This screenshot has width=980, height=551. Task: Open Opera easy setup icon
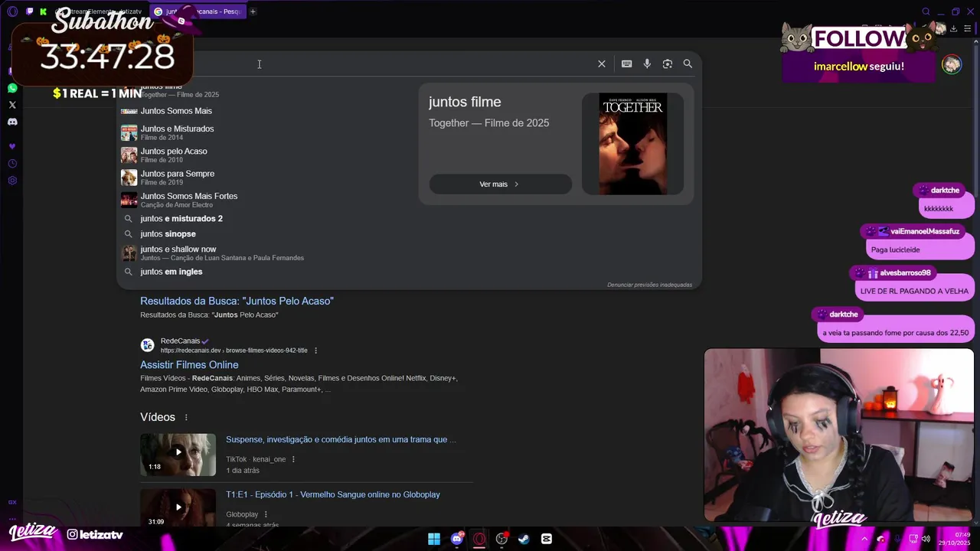(967, 29)
